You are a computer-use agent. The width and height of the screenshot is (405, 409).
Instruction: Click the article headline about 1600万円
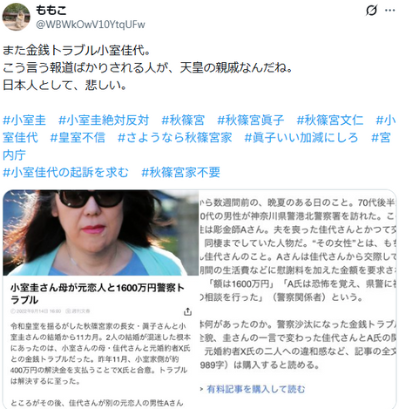click(97, 294)
